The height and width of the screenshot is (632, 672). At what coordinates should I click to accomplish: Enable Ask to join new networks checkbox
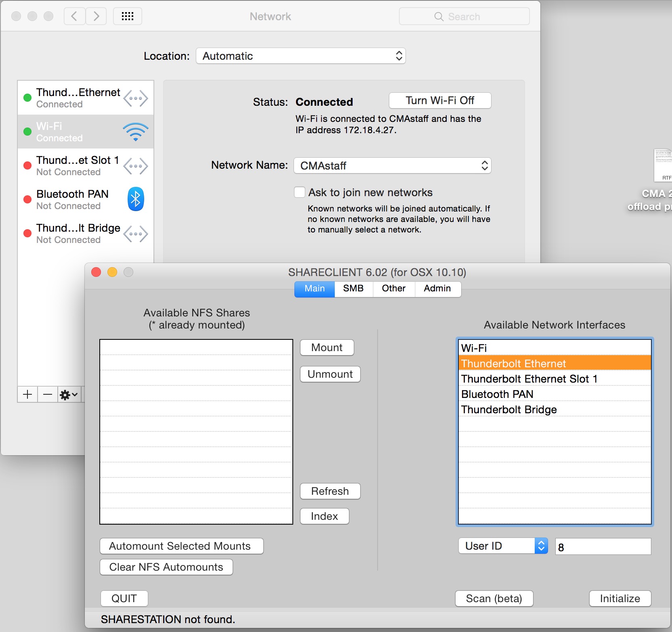300,192
